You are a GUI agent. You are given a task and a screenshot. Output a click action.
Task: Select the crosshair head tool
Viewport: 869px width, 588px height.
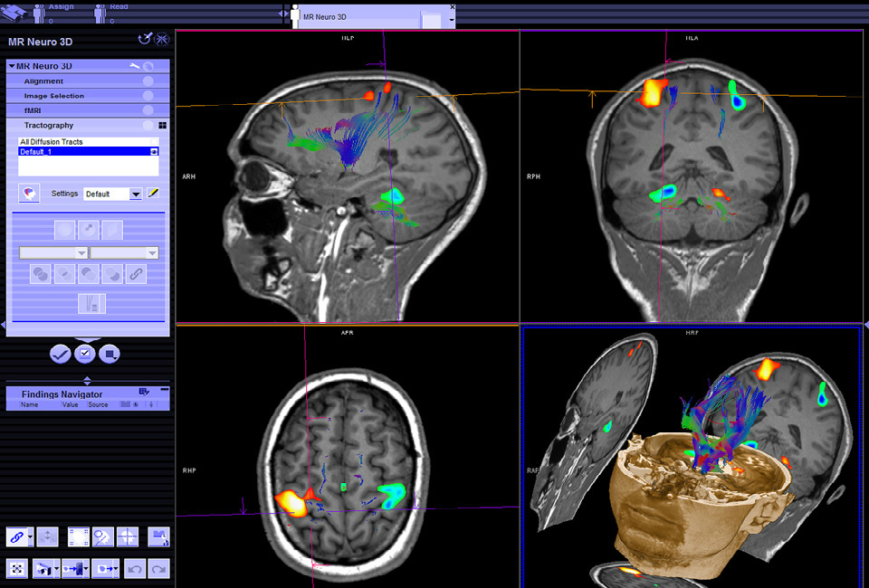[x=128, y=537]
